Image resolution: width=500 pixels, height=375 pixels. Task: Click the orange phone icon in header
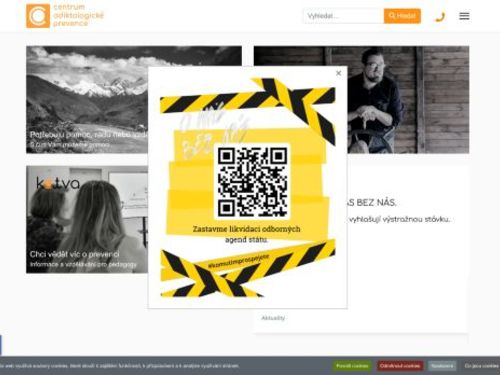tap(440, 17)
